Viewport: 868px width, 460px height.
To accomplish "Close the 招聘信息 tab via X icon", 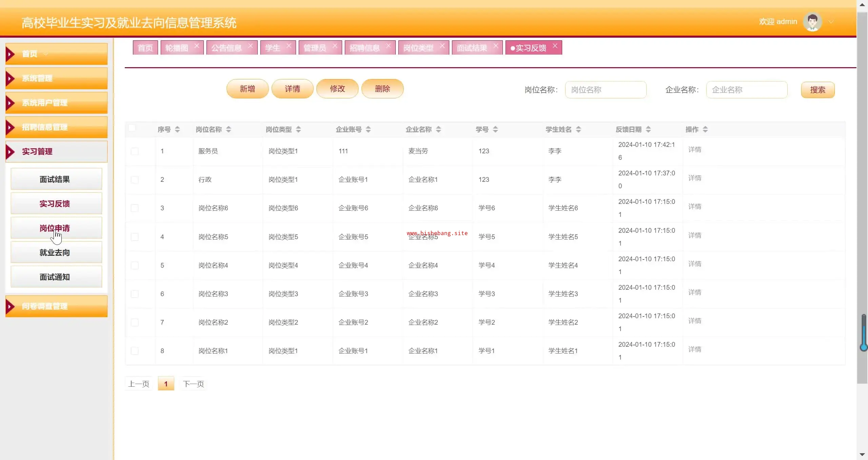I will pos(388,46).
